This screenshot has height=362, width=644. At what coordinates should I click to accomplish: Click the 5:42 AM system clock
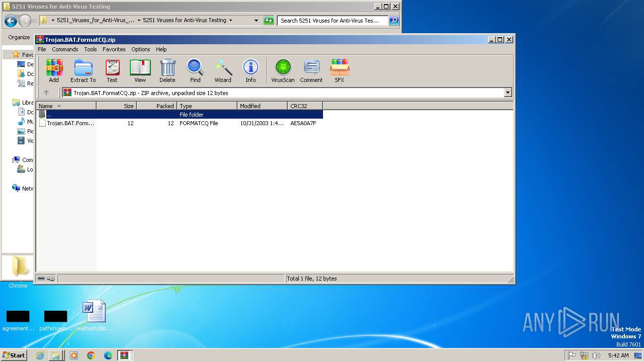[x=618, y=355]
